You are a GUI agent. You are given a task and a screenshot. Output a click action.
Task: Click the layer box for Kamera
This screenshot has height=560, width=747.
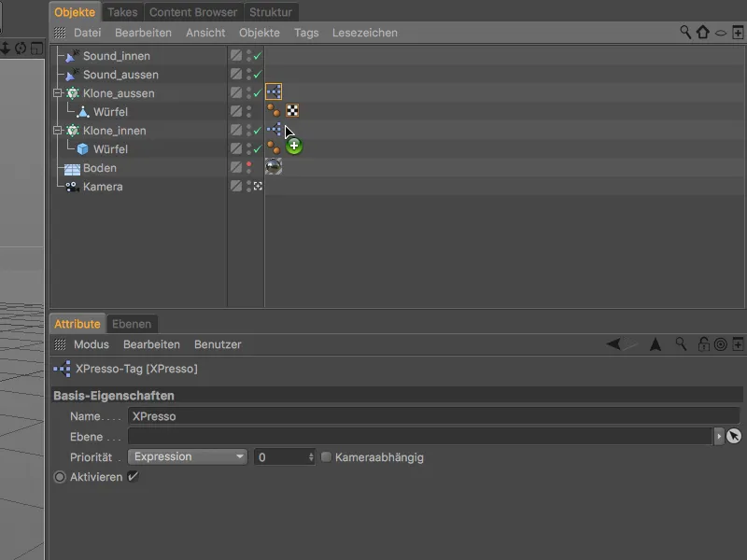coord(236,186)
